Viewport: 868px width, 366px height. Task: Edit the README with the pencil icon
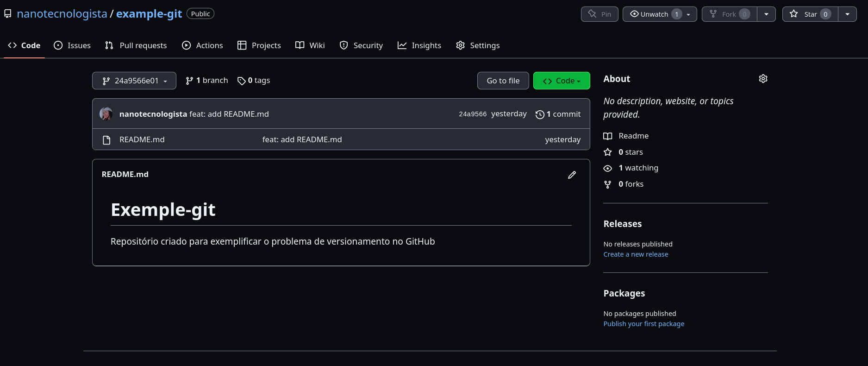[x=572, y=175]
